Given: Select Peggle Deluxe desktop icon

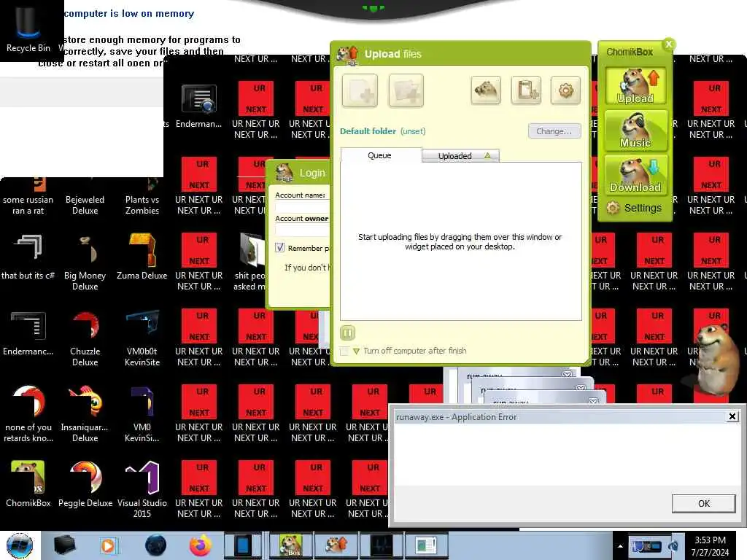Looking at the screenshot, I should (85, 484).
